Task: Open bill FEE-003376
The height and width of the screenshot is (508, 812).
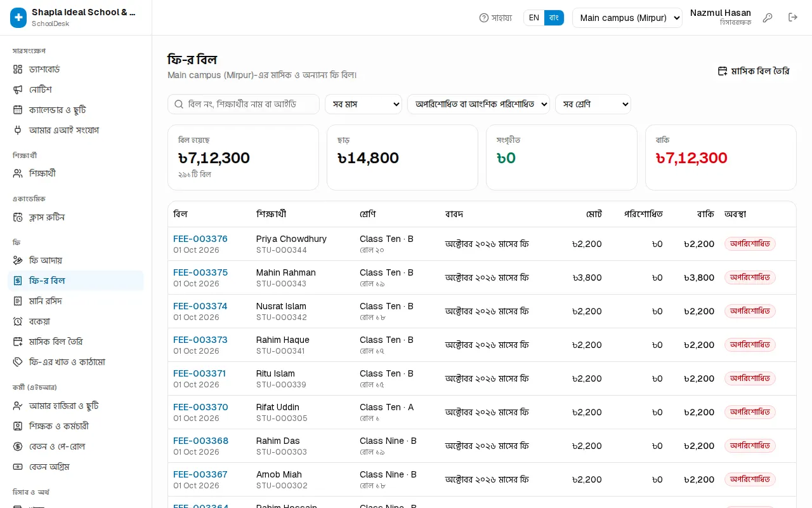Action: (x=200, y=239)
